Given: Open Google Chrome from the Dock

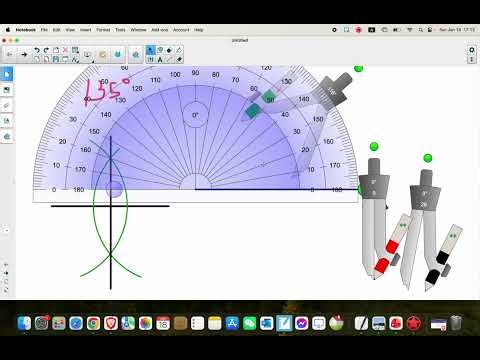Looking at the screenshot, I should coord(93,323).
